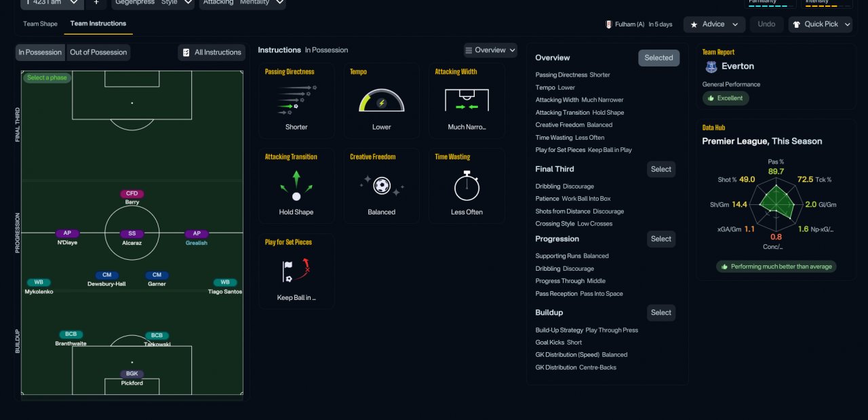This screenshot has height=420, width=868.
Task: Click the star icon on Advice
Action: click(x=694, y=24)
